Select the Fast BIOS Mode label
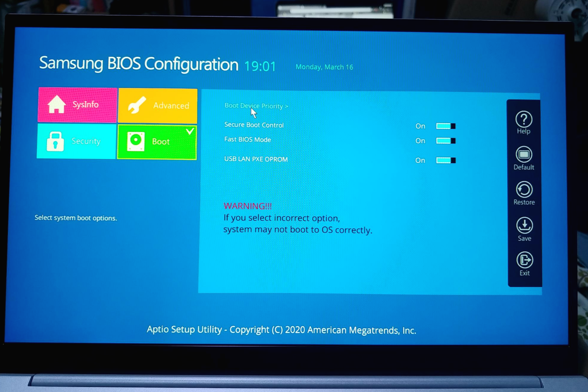The image size is (588, 392). pos(247,139)
